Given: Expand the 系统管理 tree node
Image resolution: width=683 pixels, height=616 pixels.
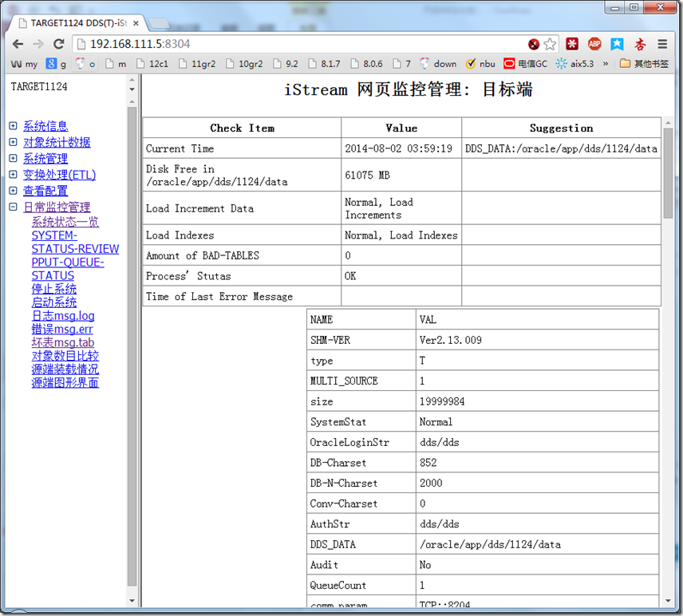Looking at the screenshot, I should coord(13,159).
